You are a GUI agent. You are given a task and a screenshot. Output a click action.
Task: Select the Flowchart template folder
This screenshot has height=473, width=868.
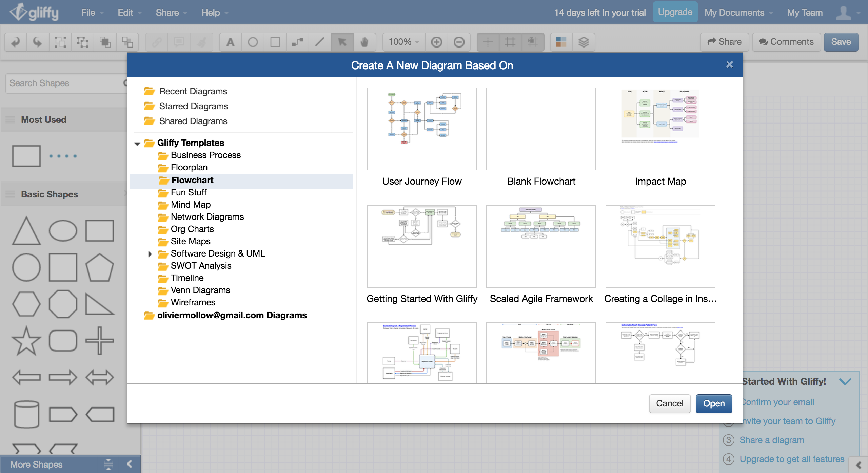(241, 181)
